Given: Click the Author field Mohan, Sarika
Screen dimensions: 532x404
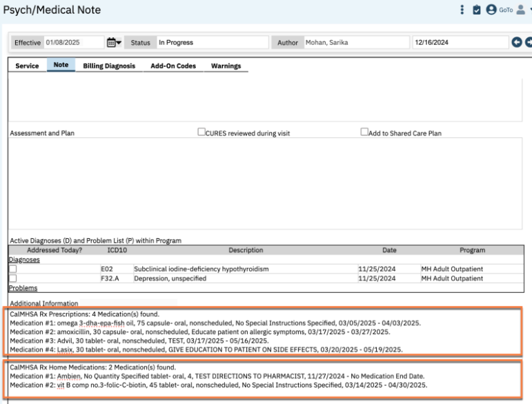Looking at the screenshot, I should [357, 42].
